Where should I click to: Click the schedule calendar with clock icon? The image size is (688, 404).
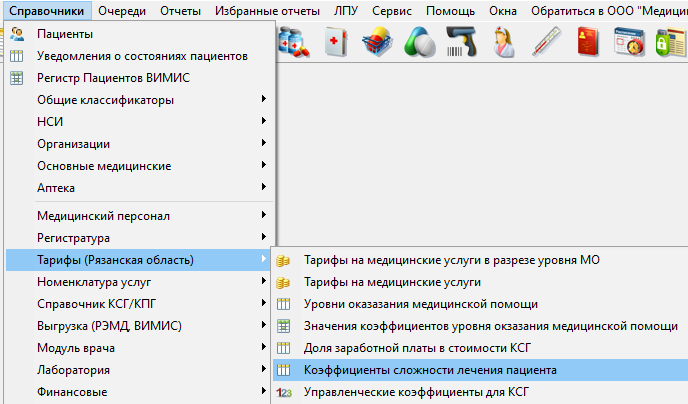coord(629,43)
